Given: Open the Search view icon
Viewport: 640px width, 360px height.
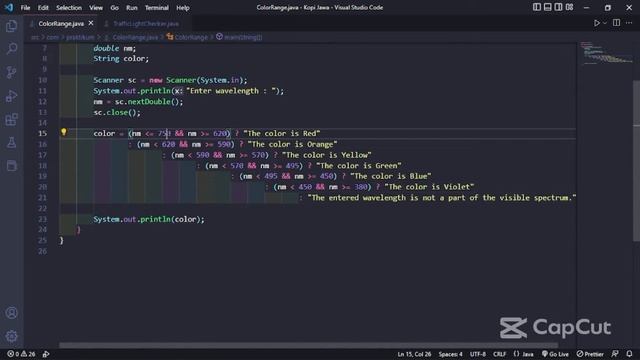Looking at the screenshot, I should pyautogui.click(x=11, y=49).
